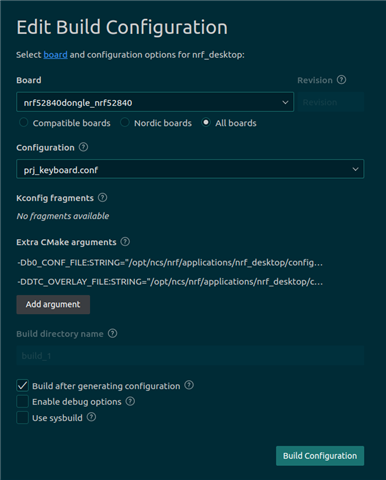Follow the board hyperlink

55,55
